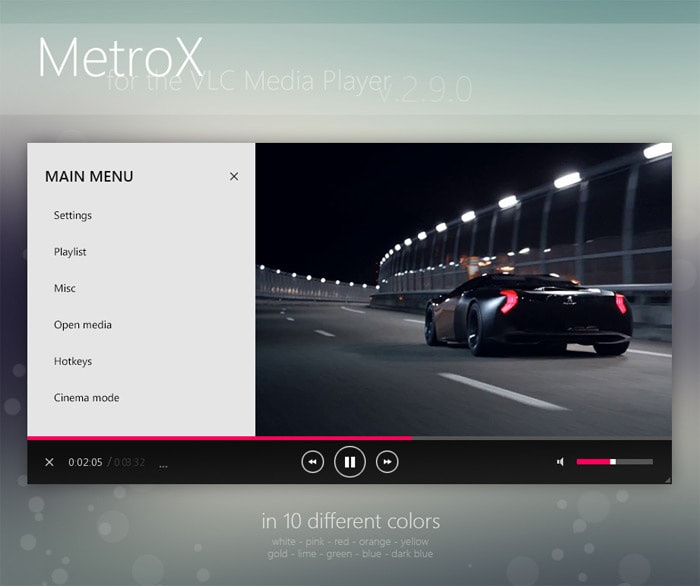Click the rewind button
The width and height of the screenshot is (700, 586).
tap(312, 462)
